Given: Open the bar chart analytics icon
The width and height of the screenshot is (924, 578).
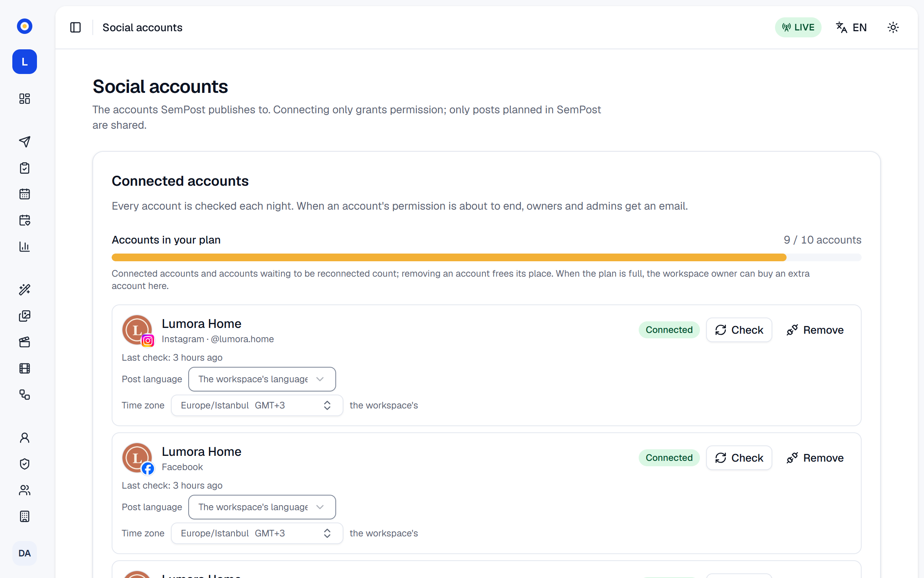Looking at the screenshot, I should 25,247.
